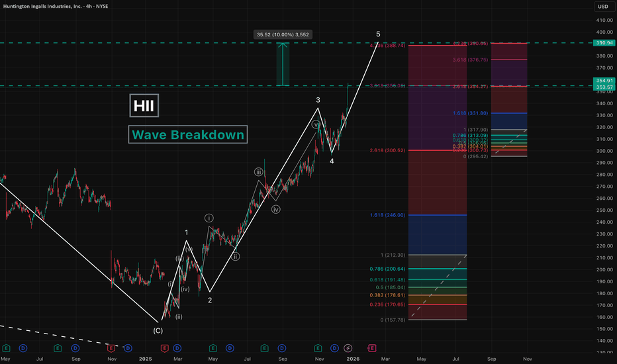Click the 0.786 (200.64) Fibonacci level label

(387, 269)
